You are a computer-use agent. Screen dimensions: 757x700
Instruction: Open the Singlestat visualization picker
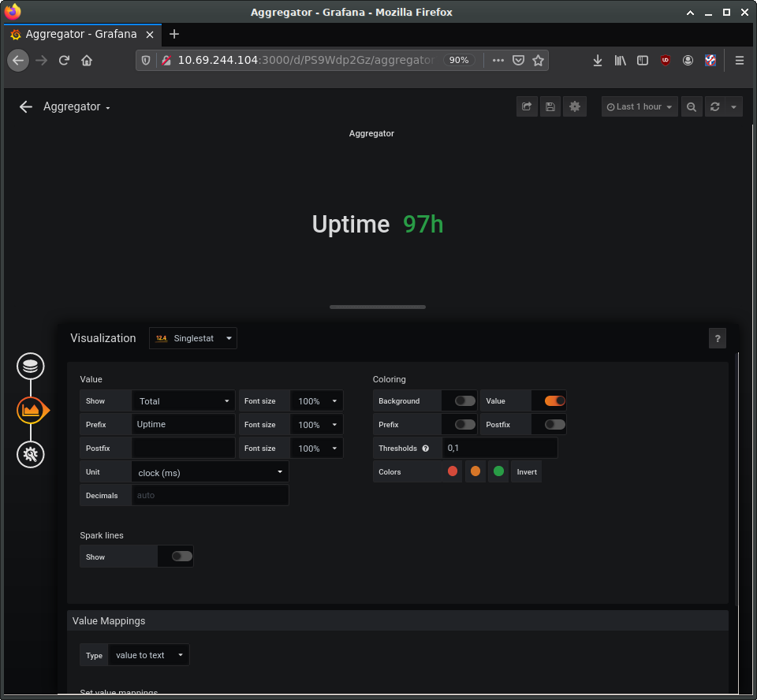click(193, 338)
